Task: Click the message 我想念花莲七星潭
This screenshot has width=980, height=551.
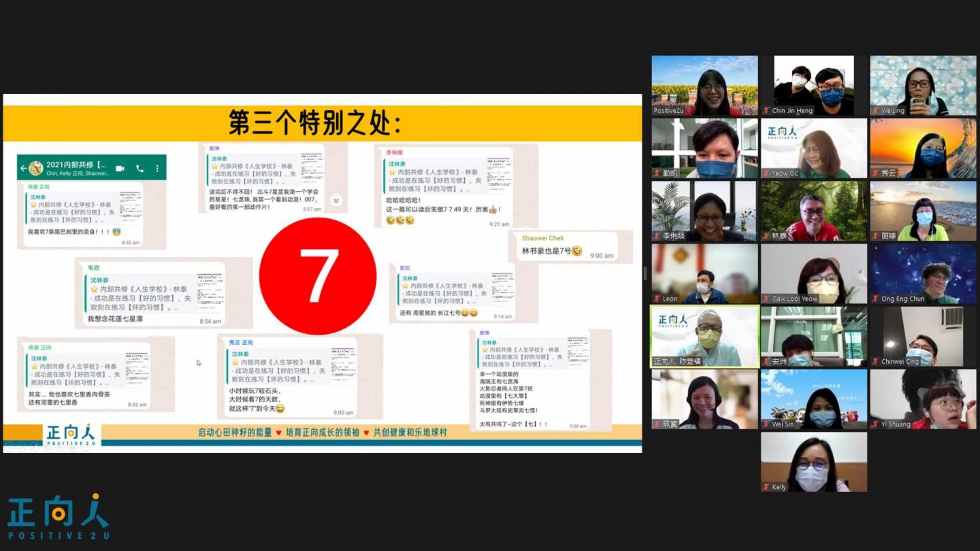Action: [116, 319]
